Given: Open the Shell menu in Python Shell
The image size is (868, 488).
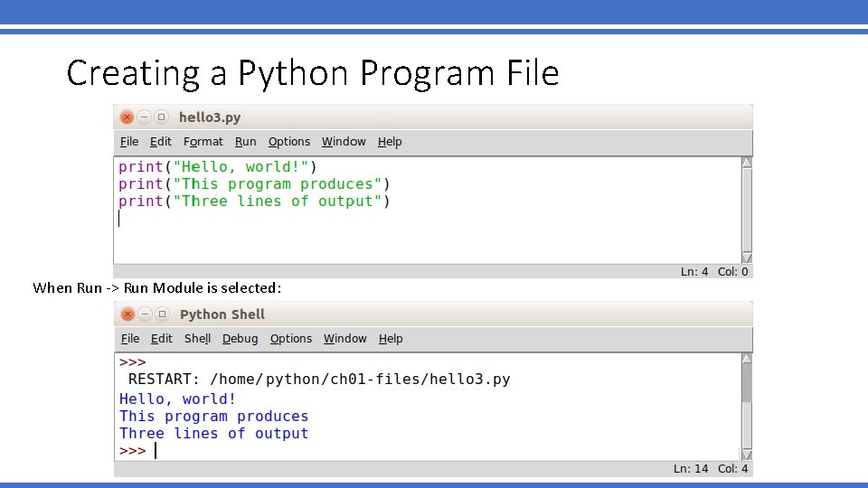Looking at the screenshot, I should point(198,339).
